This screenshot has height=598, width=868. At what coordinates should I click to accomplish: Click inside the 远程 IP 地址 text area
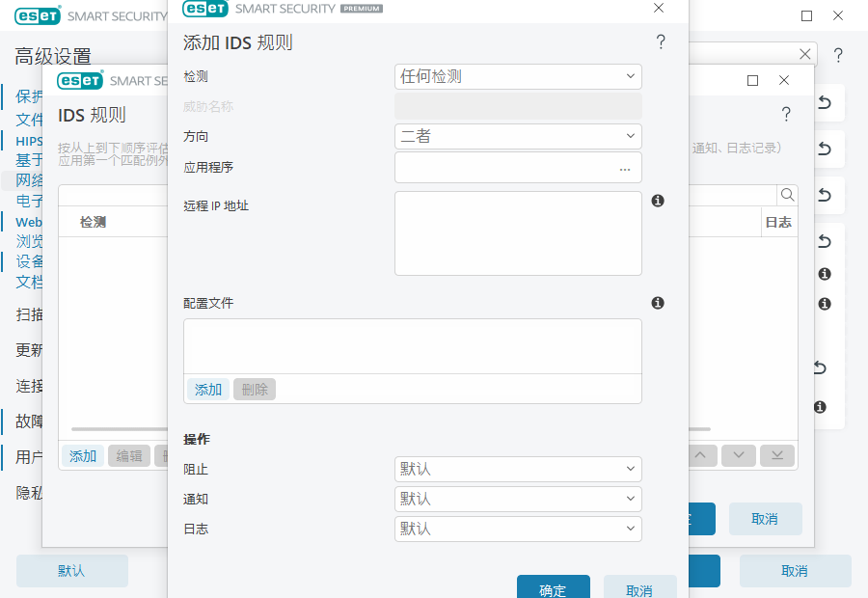(516, 231)
